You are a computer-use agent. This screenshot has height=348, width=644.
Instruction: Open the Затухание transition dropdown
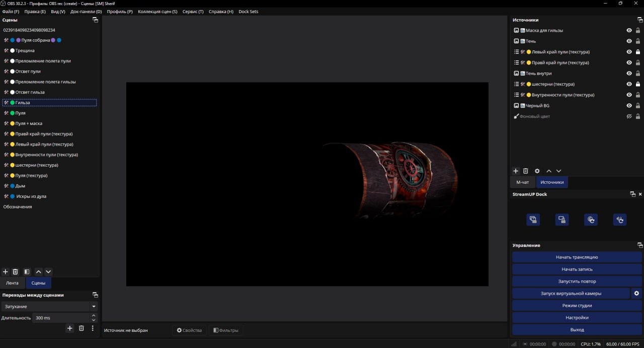click(49, 306)
